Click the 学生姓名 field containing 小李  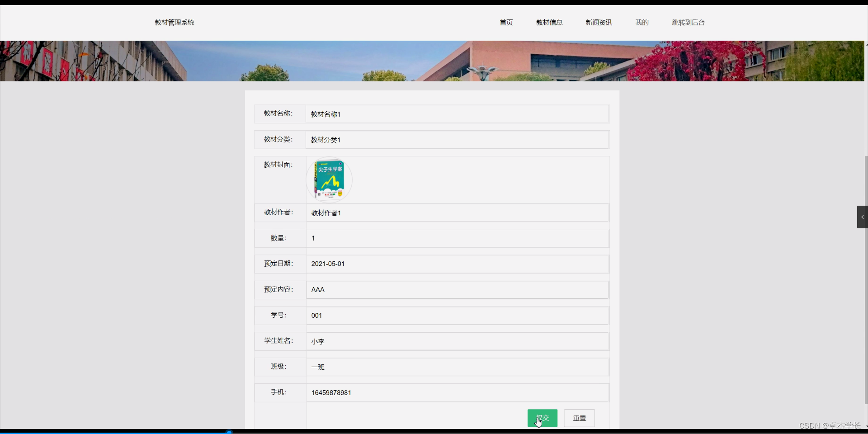(x=457, y=341)
